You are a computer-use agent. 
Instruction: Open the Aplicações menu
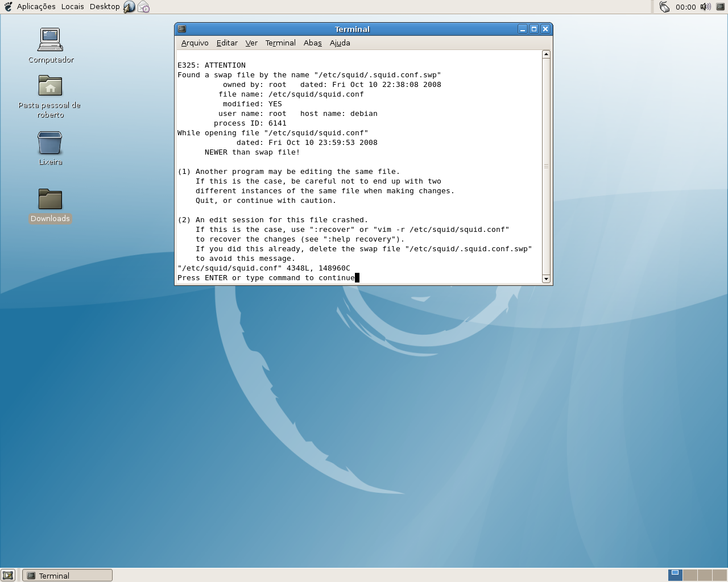pyautogui.click(x=36, y=7)
